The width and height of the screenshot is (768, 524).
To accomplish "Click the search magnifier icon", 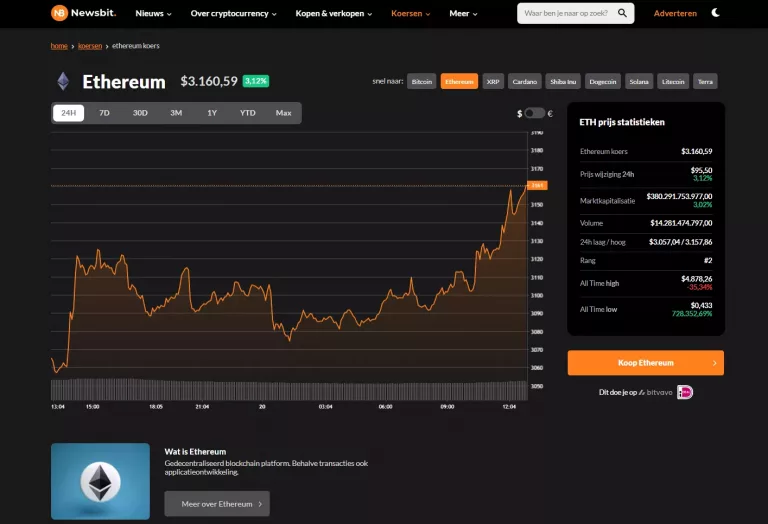I will coord(623,13).
